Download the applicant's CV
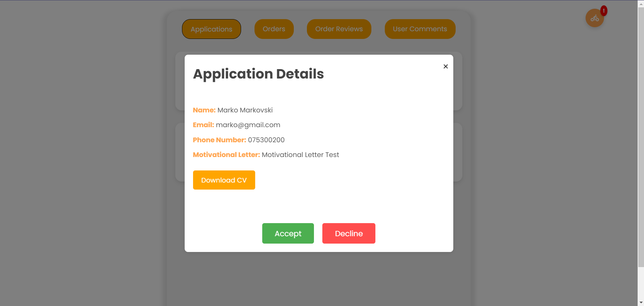This screenshot has height=306, width=644. coord(224,180)
